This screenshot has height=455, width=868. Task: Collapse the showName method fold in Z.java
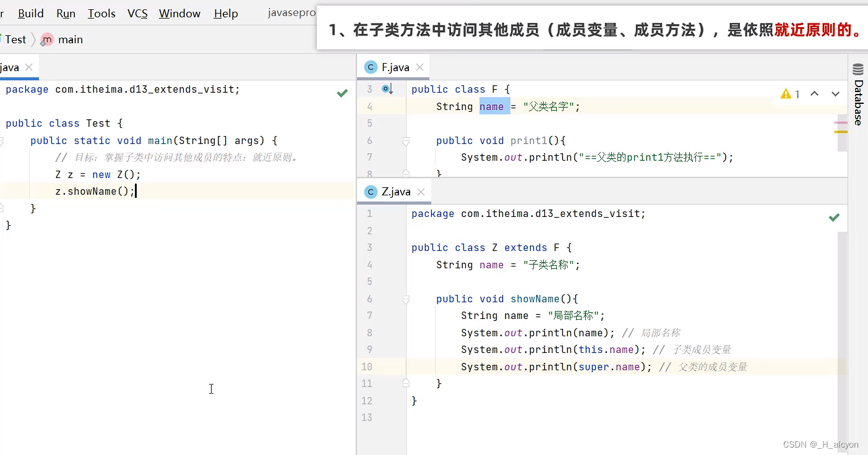click(x=406, y=299)
